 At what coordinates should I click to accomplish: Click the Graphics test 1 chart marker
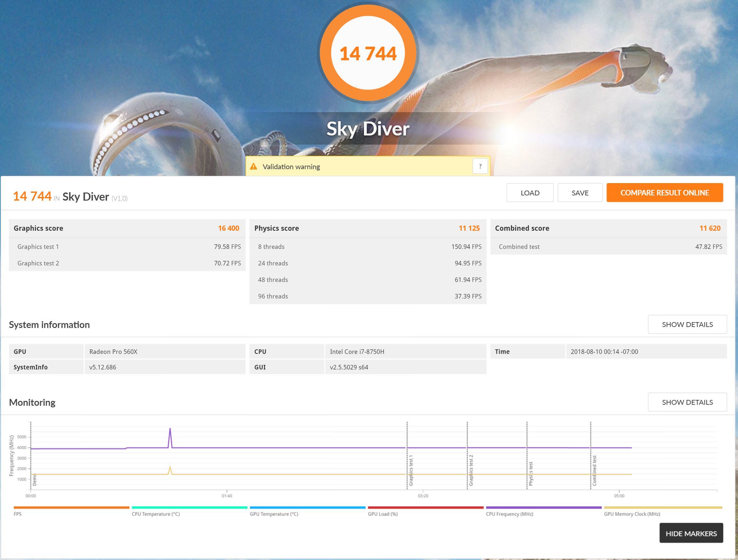tap(411, 471)
